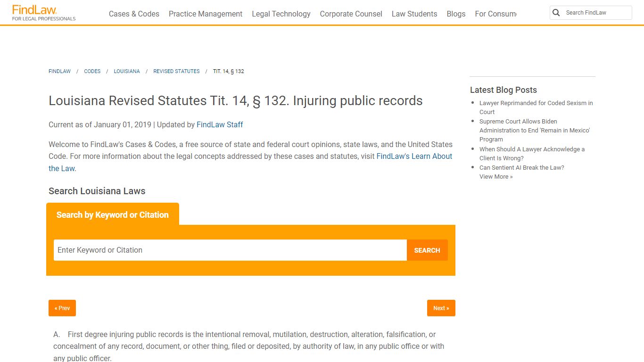Click the FindLaw logo
Viewport: 644px width, 362px height.
click(43, 13)
